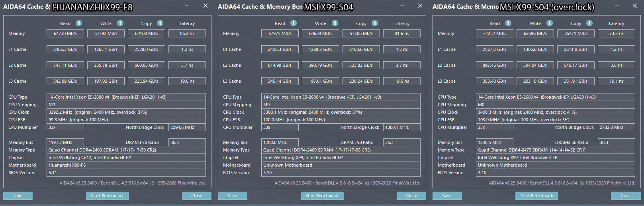
Task: Minimize the MSI X99-S04 overclock window
Action: [x=617, y=6]
